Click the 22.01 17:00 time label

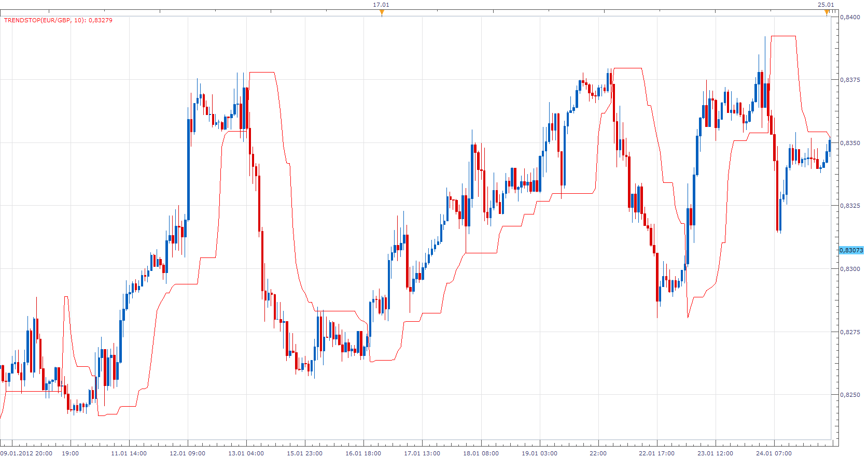[x=656, y=453]
